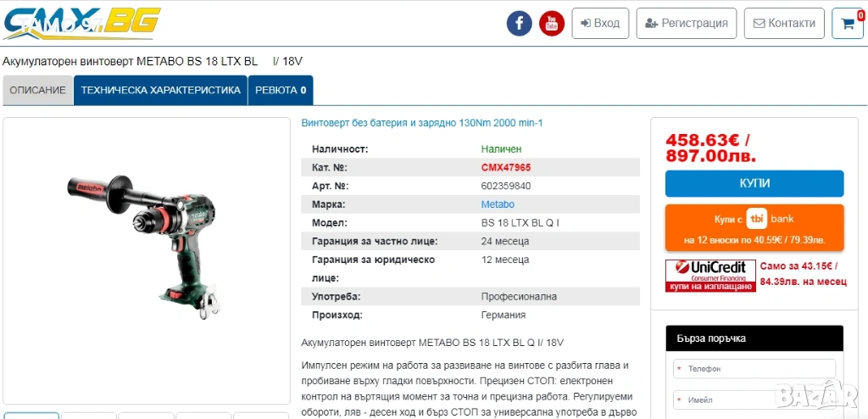Open the Контакти page
The image size is (868, 419).
pyautogui.click(x=784, y=23)
